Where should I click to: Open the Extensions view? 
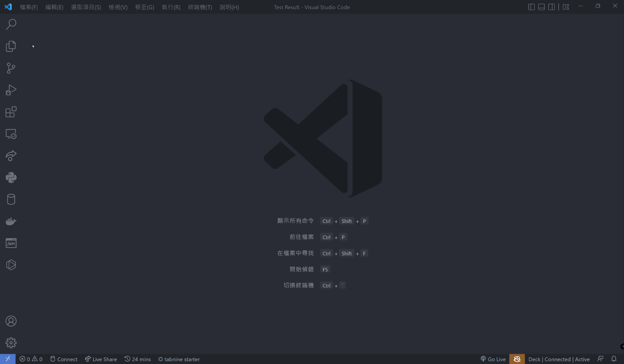tap(11, 112)
